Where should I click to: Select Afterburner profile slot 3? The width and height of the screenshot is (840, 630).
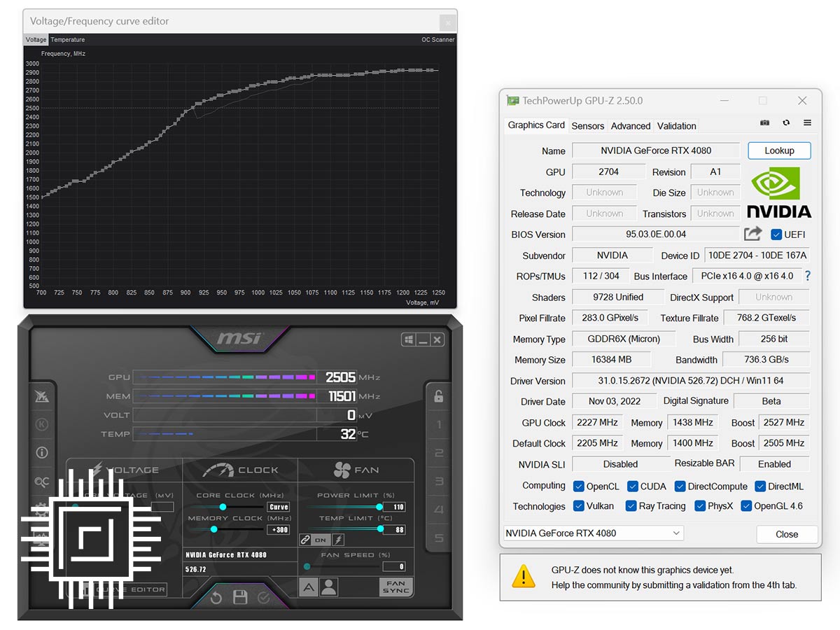click(439, 482)
